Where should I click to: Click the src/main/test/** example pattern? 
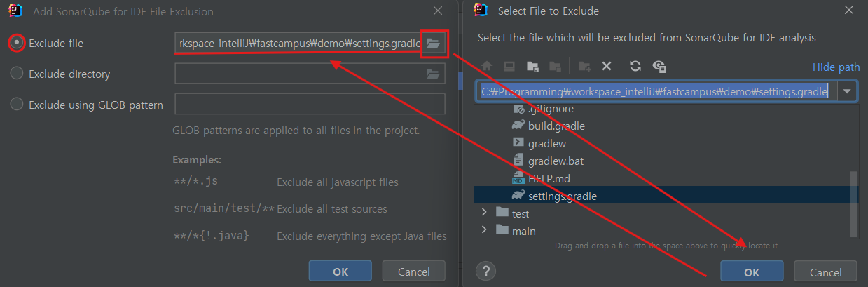point(224,208)
